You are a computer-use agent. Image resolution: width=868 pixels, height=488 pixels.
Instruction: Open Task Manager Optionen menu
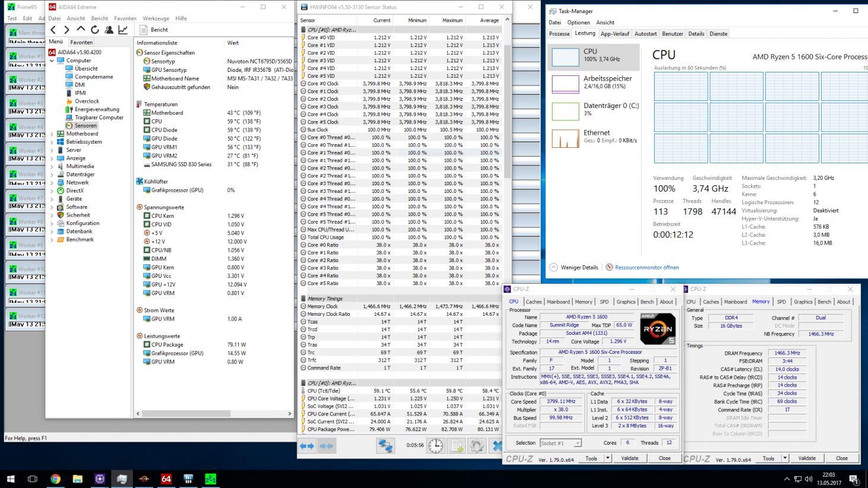point(578,23)
